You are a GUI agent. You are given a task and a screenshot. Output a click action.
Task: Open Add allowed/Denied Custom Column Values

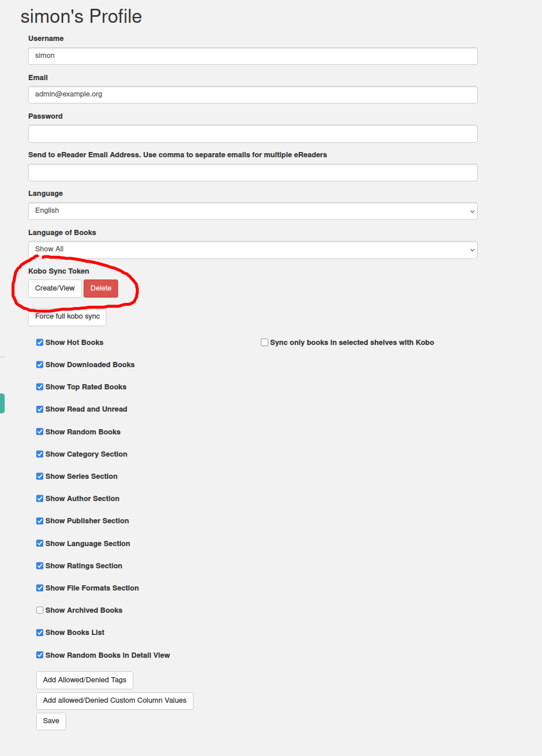115,700
